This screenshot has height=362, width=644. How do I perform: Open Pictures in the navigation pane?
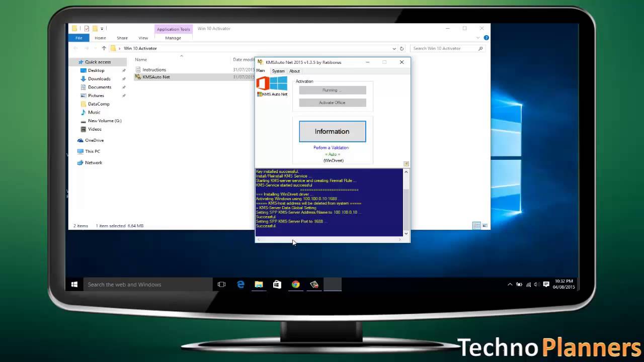(96, 96)
